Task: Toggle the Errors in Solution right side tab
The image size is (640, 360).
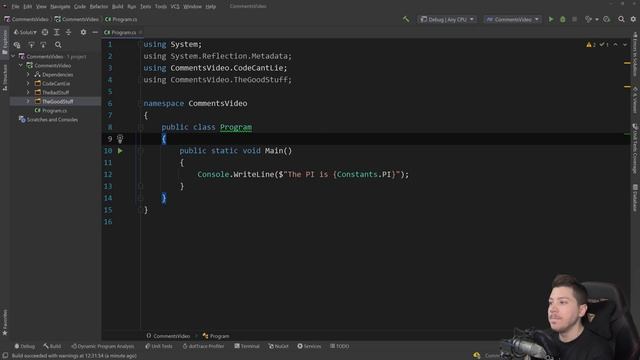Action: click(x=635, y=54)
